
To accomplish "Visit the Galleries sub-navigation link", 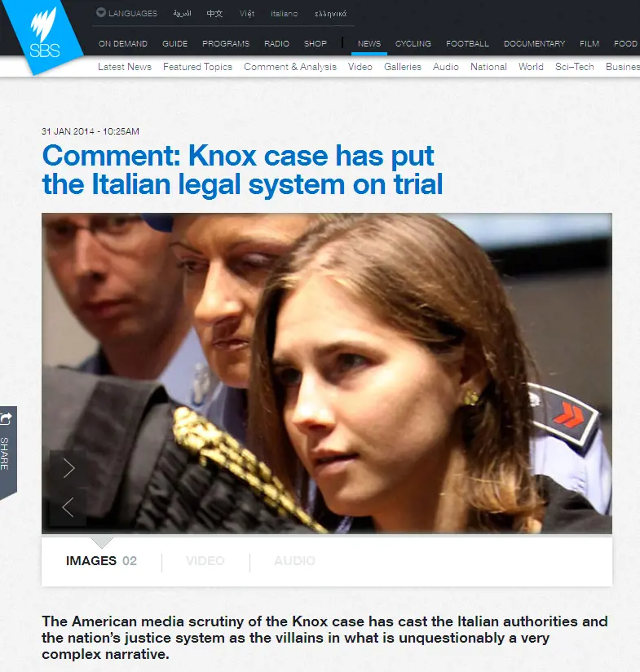I will pyautogui.click(x=403, y=67).
